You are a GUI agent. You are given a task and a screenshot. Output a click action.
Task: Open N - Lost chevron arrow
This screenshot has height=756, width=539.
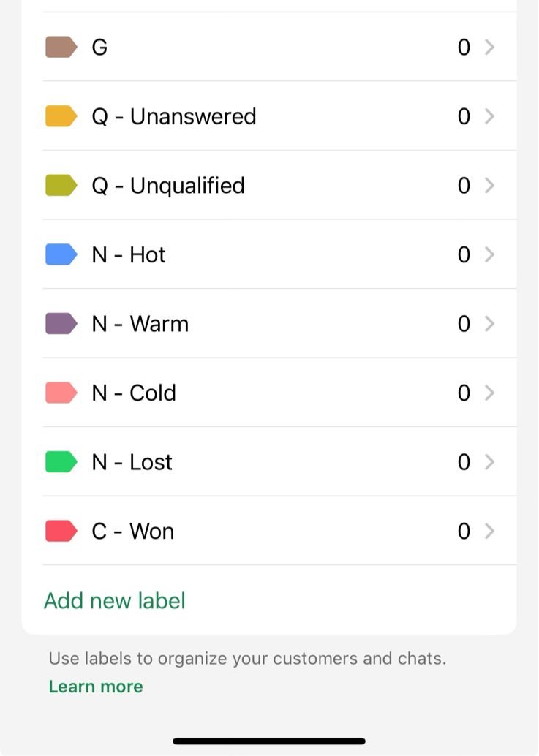tap(490, 462)
